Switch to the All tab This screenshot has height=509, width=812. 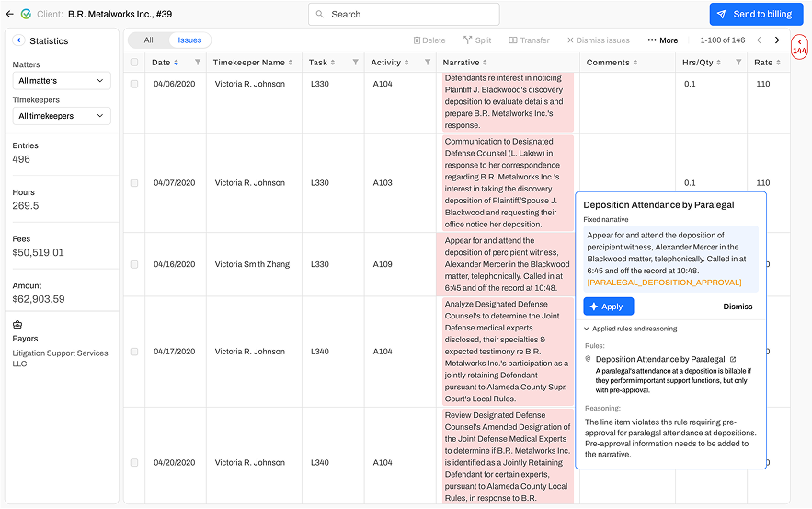[x=148, y=40]
